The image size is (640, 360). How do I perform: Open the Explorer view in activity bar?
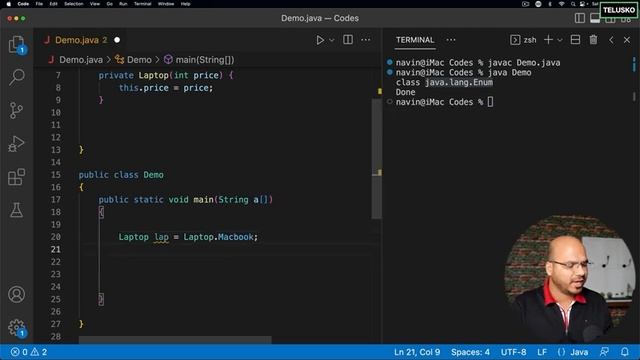point(17,44)
